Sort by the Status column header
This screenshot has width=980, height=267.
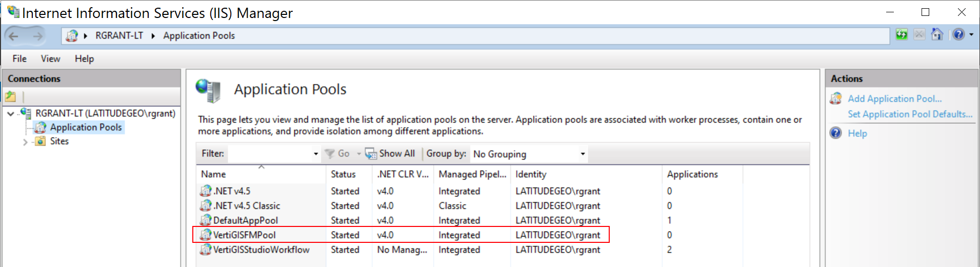click(x=349, y=174)
